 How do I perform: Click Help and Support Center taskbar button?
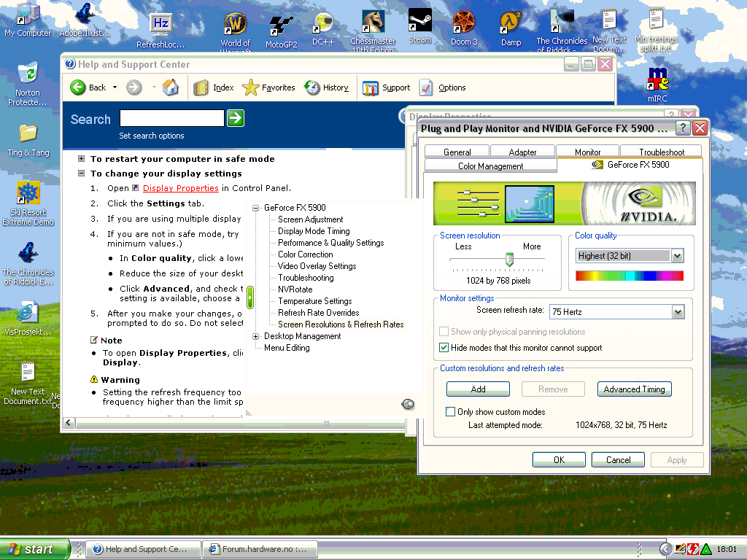tap(144, 549)
